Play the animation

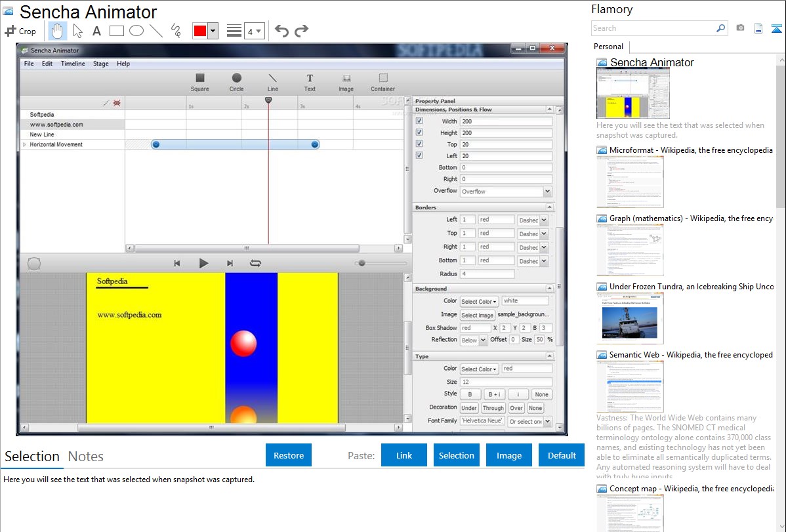pos(203,263)
